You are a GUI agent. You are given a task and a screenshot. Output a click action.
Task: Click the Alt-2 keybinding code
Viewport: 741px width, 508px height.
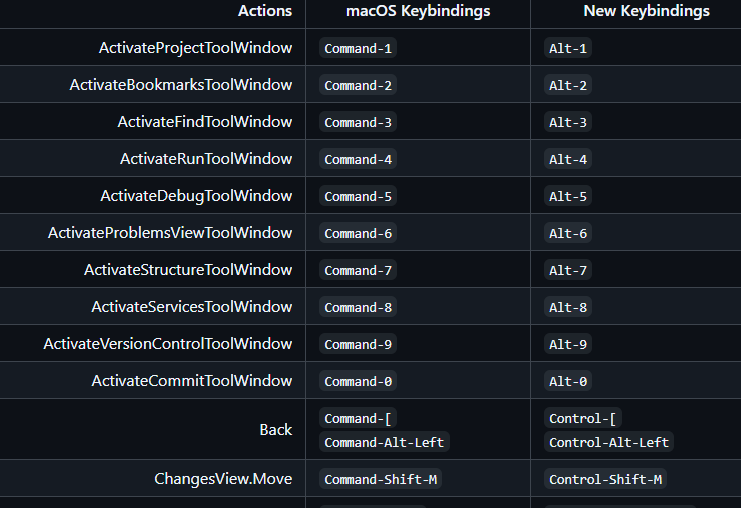568,85
